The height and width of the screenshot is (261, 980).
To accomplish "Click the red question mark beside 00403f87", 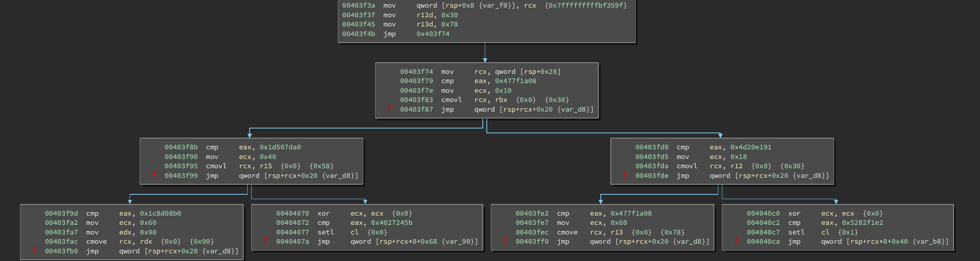I will (x=389, y=109).
